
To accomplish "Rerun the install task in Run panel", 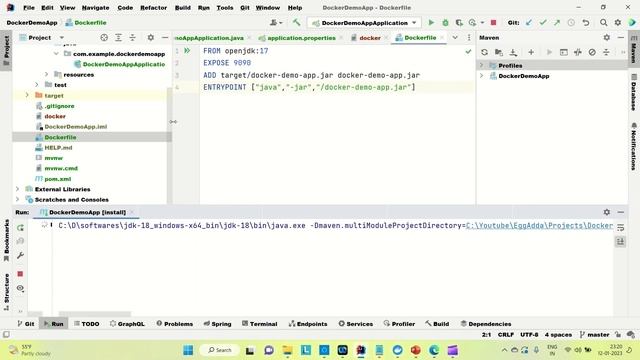I will tap(20, 228).
